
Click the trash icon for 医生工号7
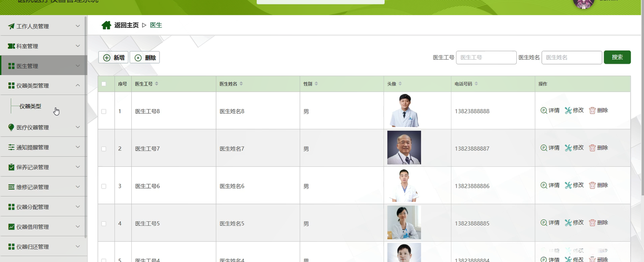(592, 148)
